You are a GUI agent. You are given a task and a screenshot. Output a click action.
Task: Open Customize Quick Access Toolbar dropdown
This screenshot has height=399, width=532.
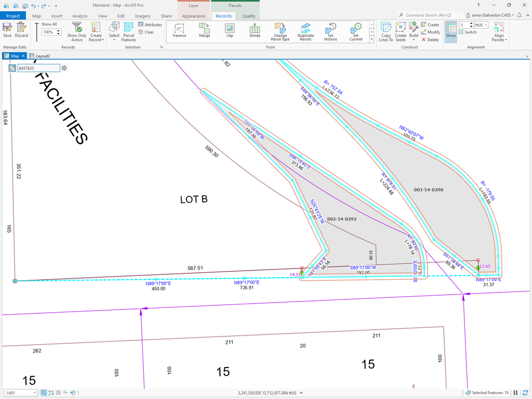coord(56,6)
